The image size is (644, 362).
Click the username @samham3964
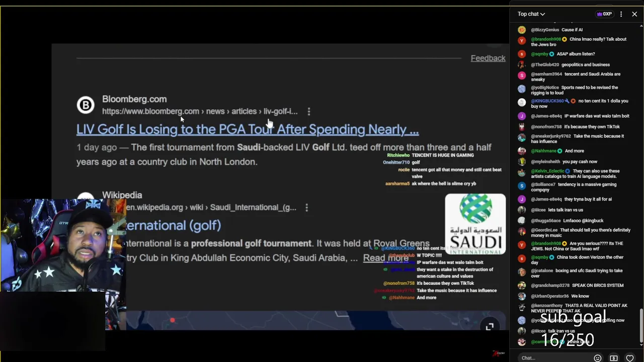[546, 74]
